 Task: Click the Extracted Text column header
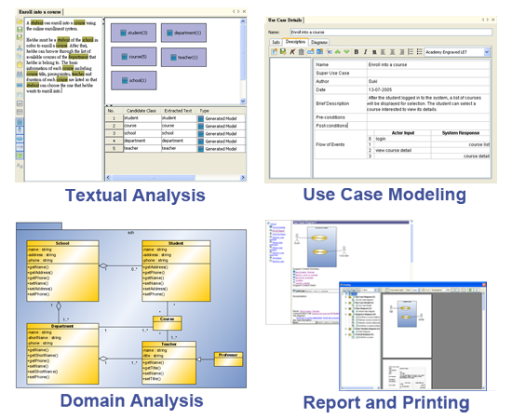(x=178, y=111)
